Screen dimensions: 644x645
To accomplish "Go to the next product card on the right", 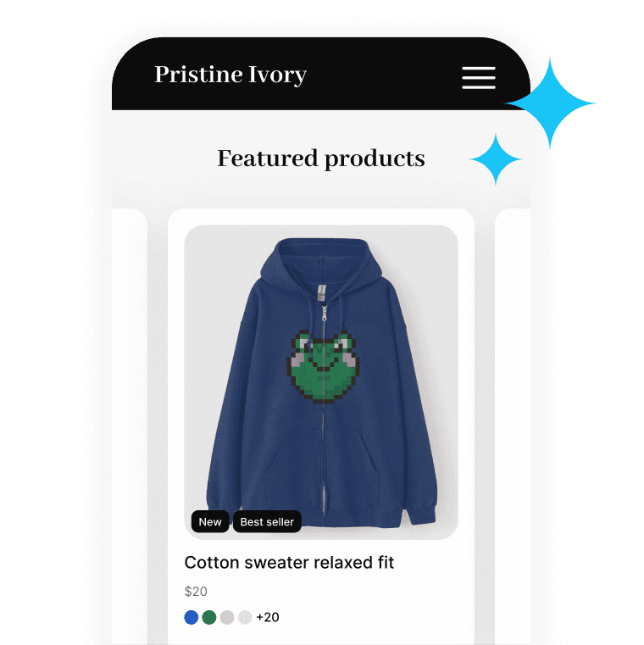I will tap(513, 426).
